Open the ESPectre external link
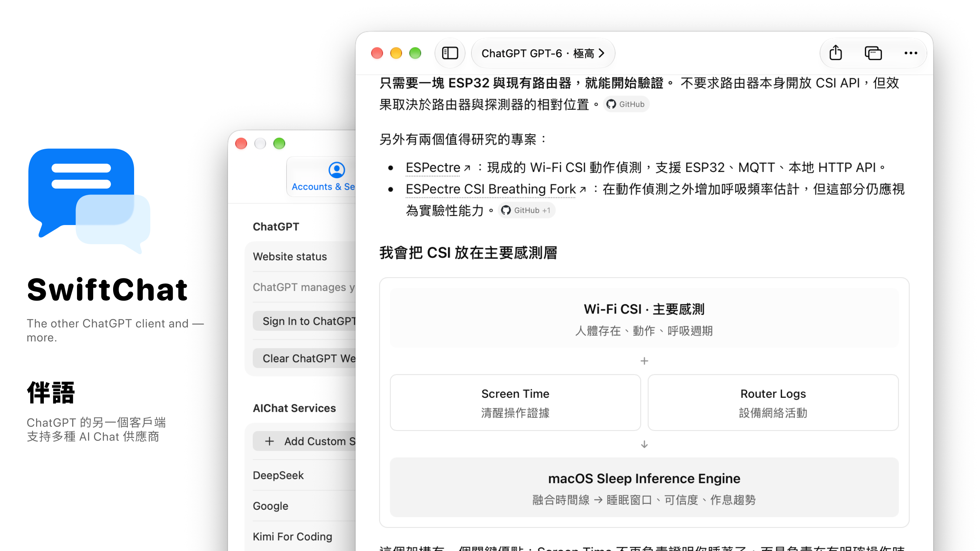The width and height of the screenshot is (980, 551). click(x=438, y=167)
